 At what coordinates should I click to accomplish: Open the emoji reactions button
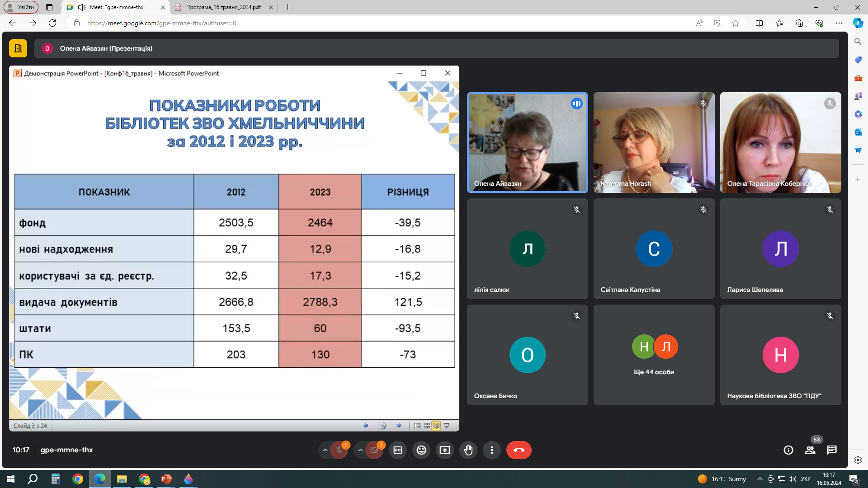421,450
